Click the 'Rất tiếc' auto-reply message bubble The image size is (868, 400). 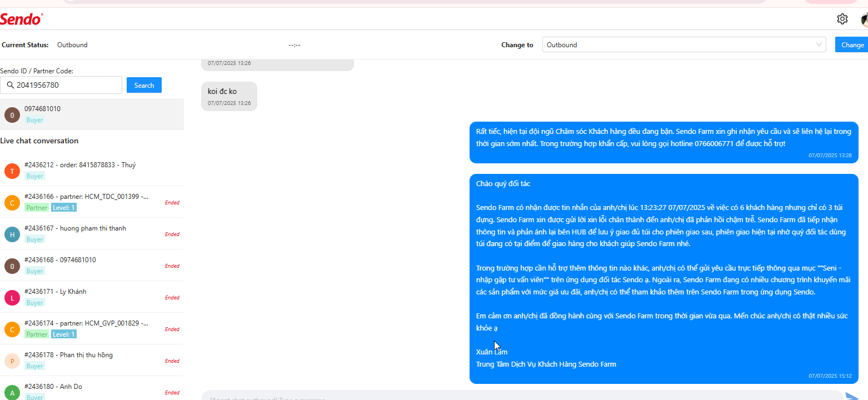(x=664, y=142)
